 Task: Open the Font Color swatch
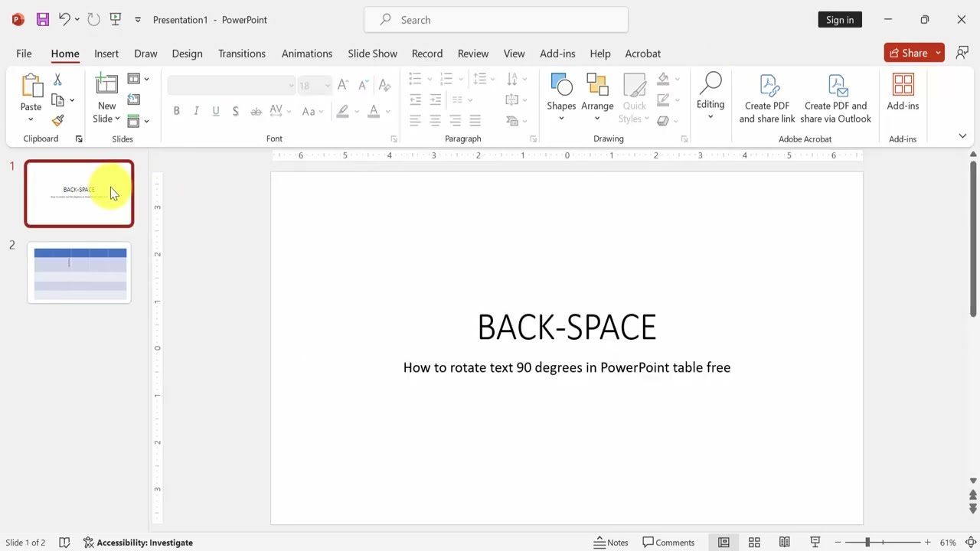tap(374, 111)
